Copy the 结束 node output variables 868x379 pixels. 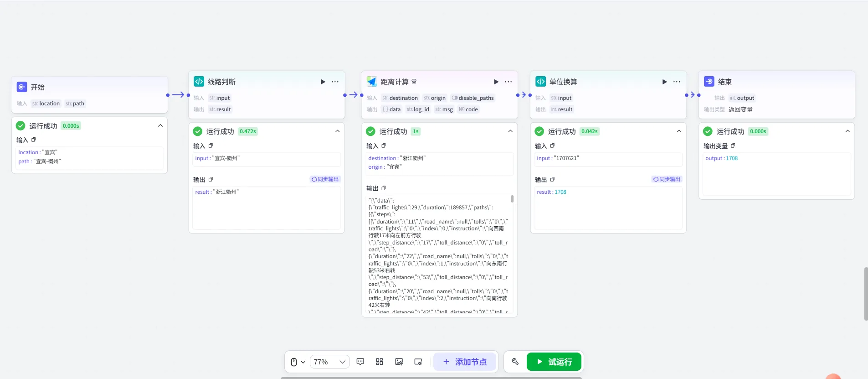click(733, 146)
